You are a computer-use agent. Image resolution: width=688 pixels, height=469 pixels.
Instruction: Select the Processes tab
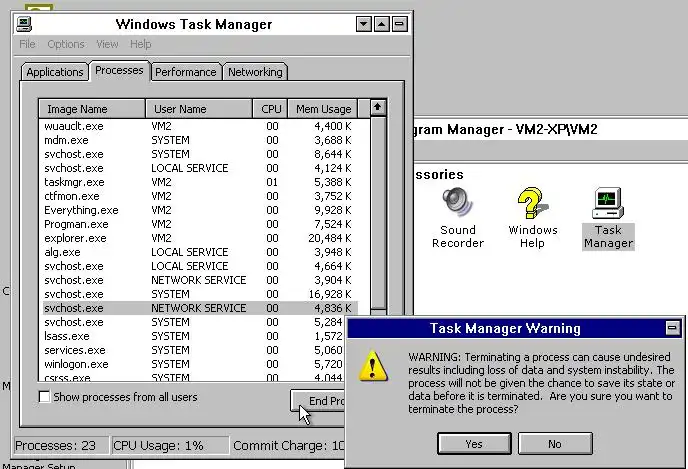tap(119, 70)
